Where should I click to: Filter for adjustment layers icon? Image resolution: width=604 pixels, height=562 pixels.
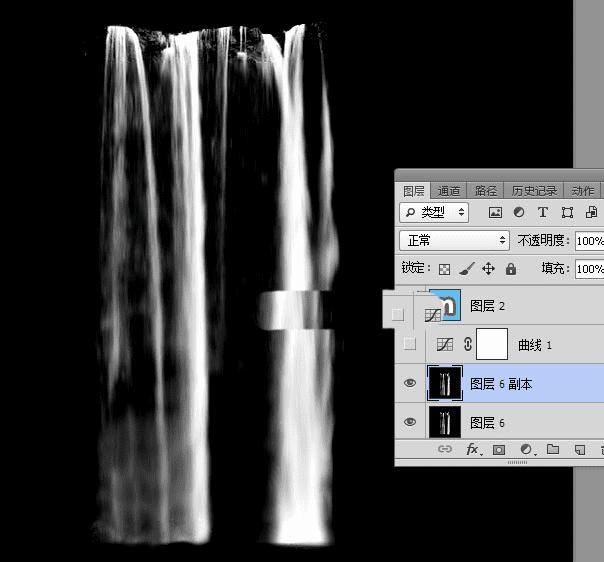[519, 212]
